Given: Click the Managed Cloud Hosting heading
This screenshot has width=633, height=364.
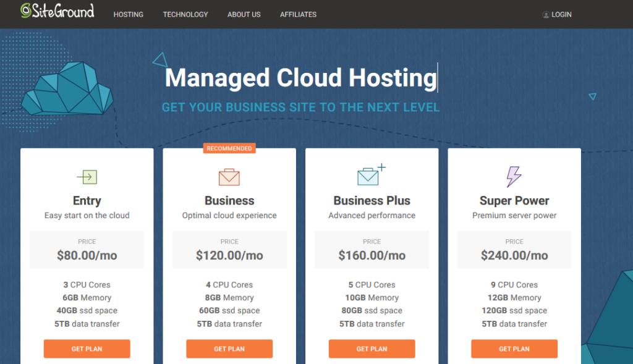Looking at the screenshot, I should point(301,77).
